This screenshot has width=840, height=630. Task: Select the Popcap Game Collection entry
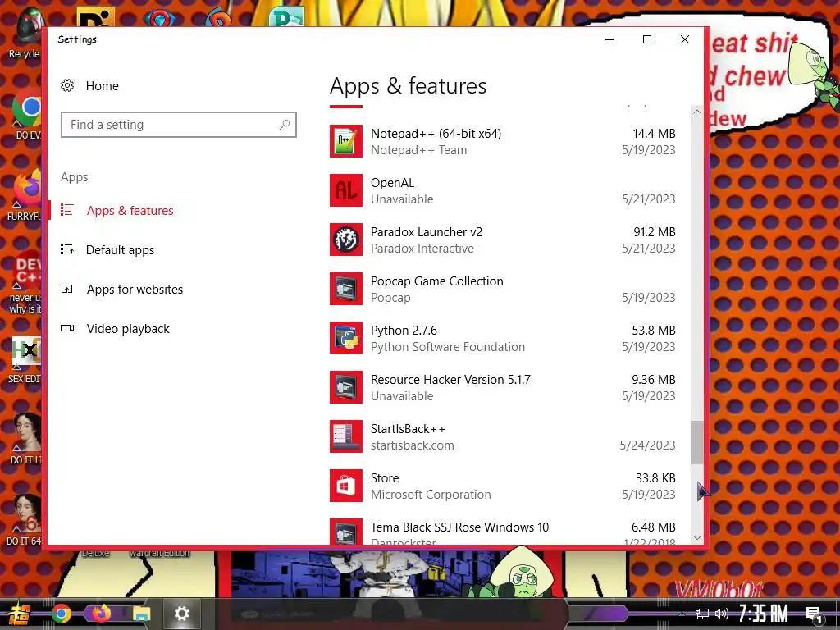[503, 290]
